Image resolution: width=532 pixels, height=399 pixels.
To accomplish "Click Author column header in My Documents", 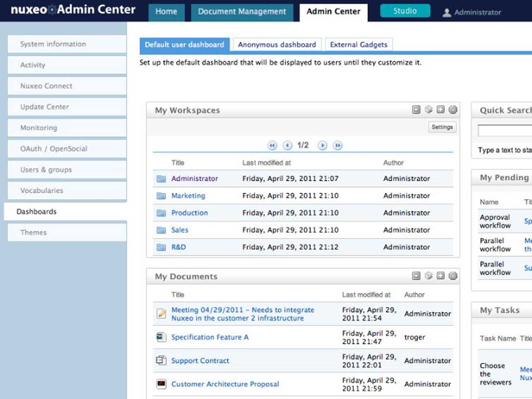I will tap(414, 295).
